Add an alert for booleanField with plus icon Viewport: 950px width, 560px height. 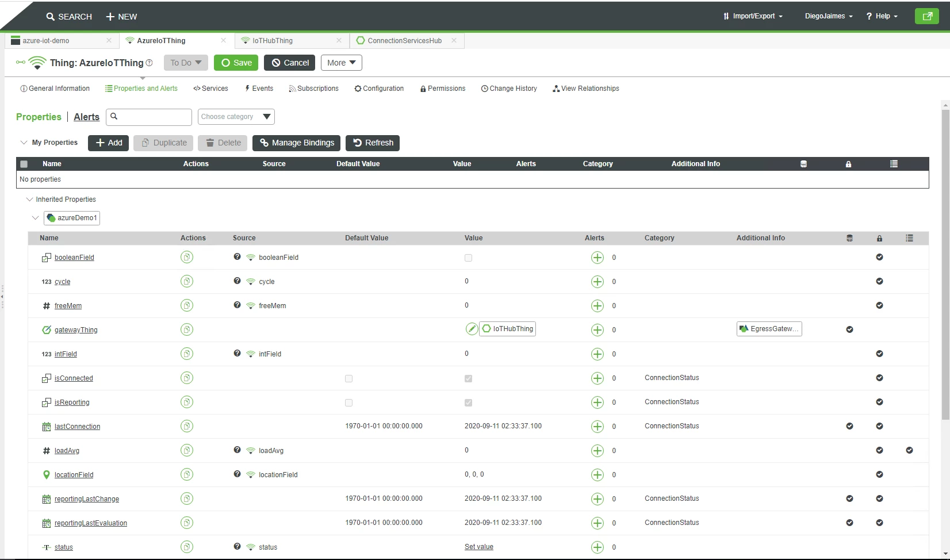[x=597, y=258]
